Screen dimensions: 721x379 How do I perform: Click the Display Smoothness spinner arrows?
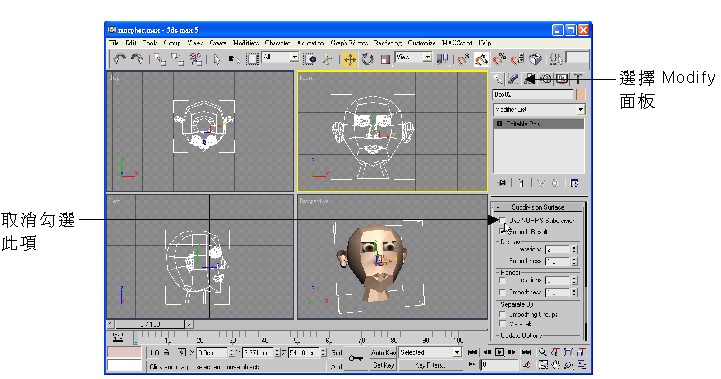tap(574, 261)
